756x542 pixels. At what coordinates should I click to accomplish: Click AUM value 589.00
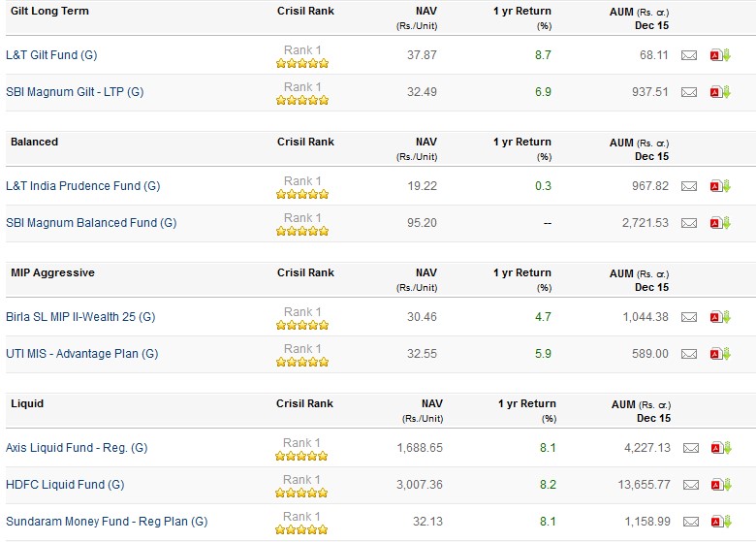650,354
